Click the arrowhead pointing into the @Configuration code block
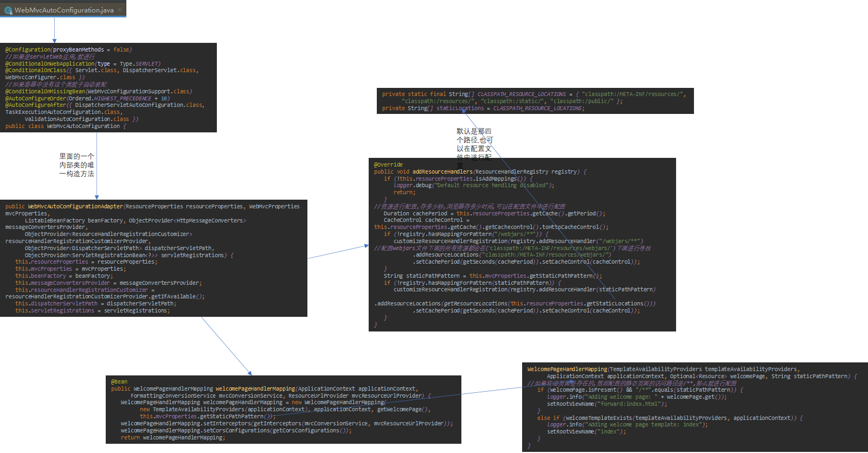Image resolution: width=868 pixels, height=453 pixels. (54, 41)
